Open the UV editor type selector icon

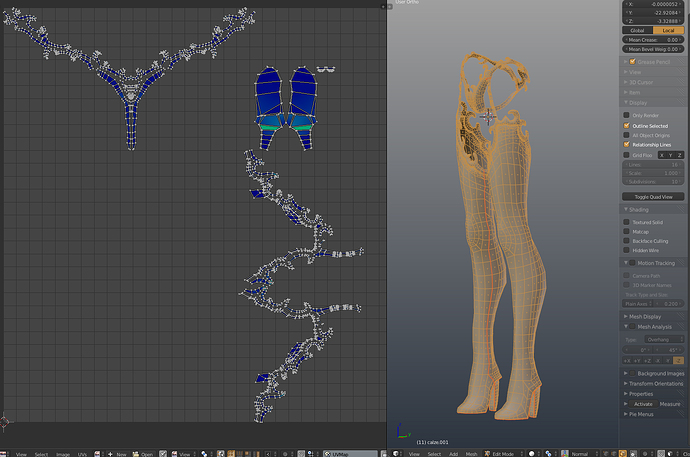[4, 453]
